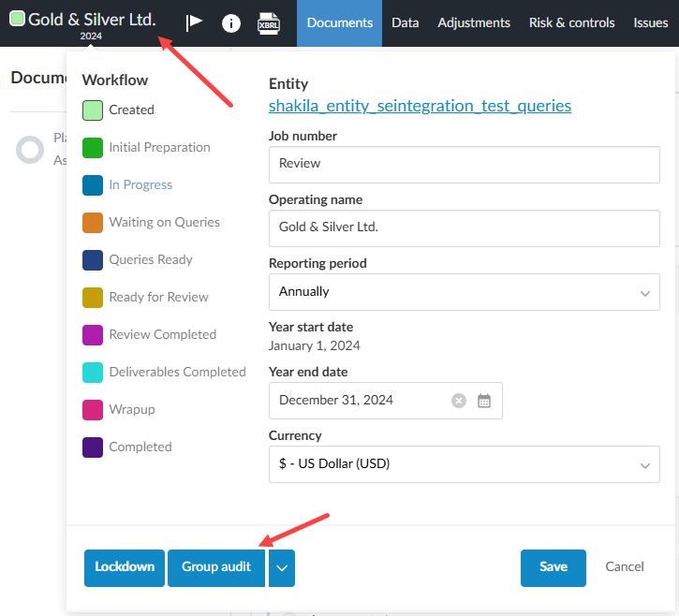Pick the Wrapup pink color swatch

click(93, 409)
